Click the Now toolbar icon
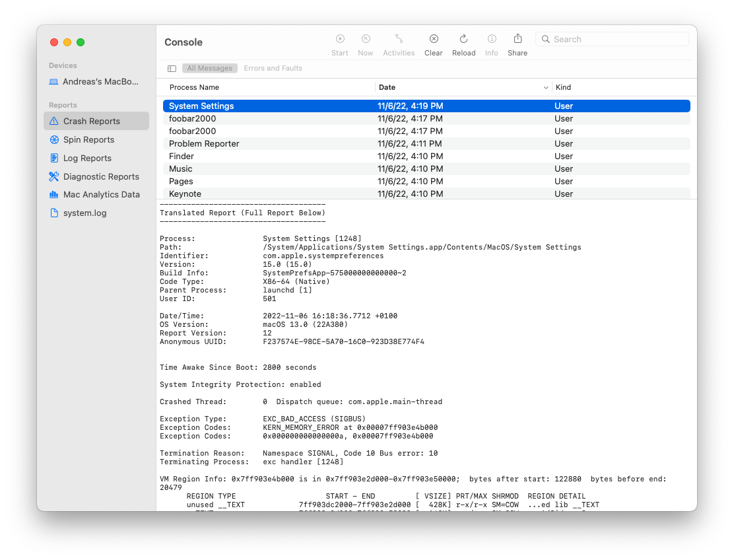Viewport: 734px width, 560px height. (366, 39)
